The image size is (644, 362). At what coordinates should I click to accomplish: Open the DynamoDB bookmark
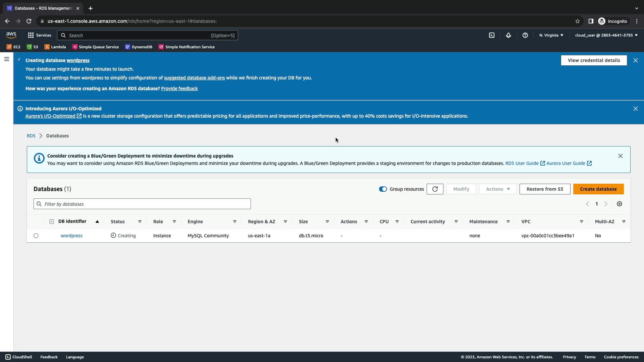coord(139,47)
